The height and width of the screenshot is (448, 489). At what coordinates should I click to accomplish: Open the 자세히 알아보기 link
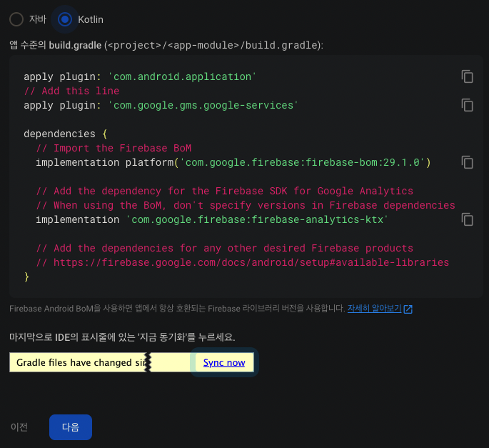(374, 309)
